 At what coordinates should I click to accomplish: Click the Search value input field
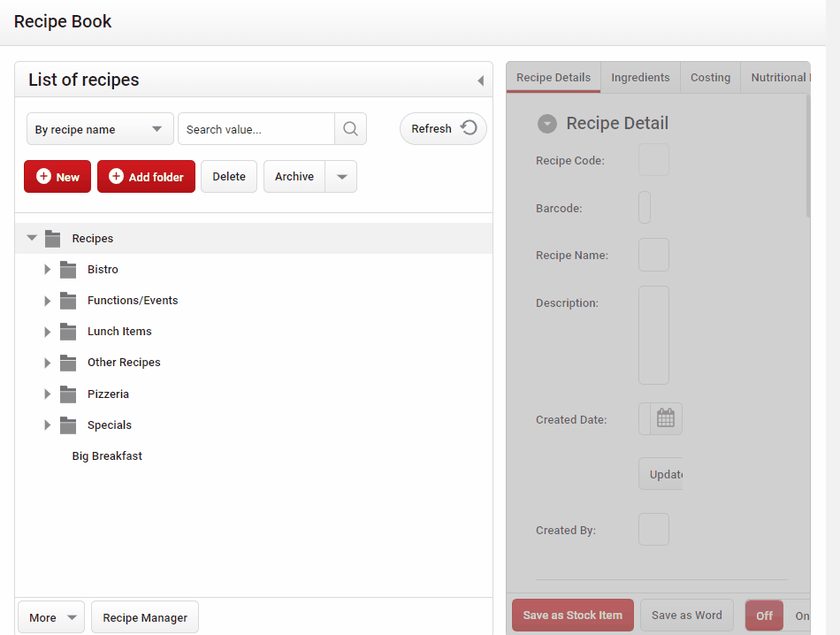(256, 128)
